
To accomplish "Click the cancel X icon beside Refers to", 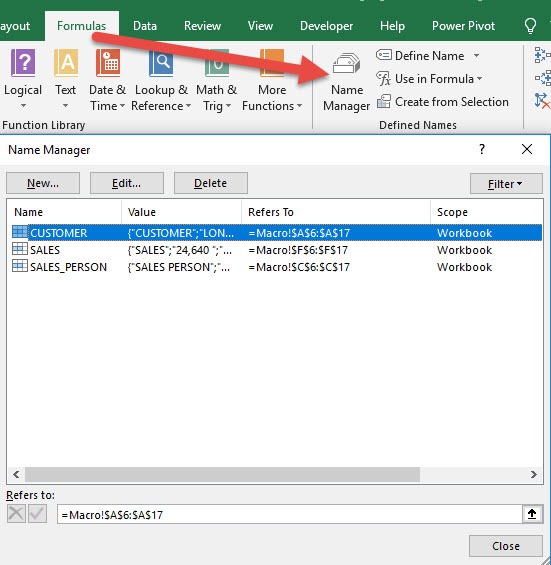I will pyautogui.click(x=16, y=513).
